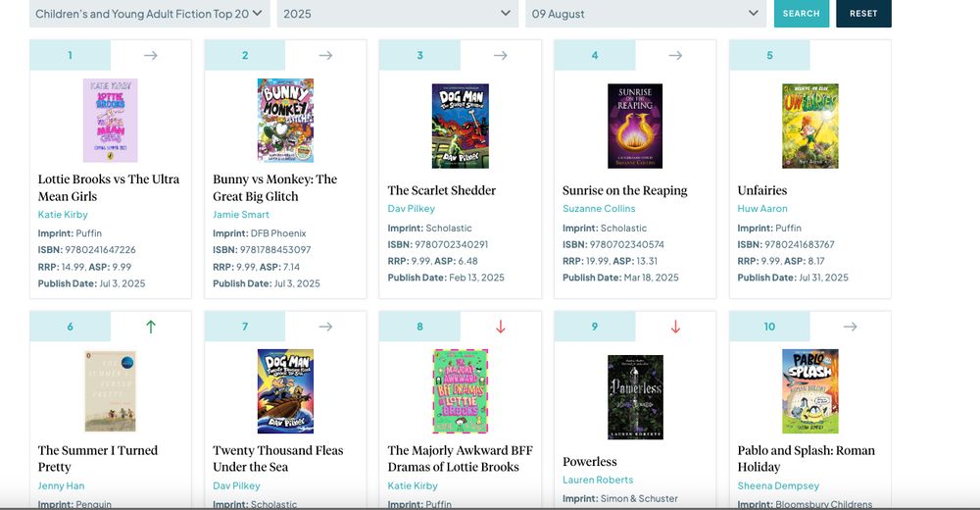Viewport: 980px width, 510px height.
Task: Click the sideways arrow icon on rank 7 card
Action: 325,327
